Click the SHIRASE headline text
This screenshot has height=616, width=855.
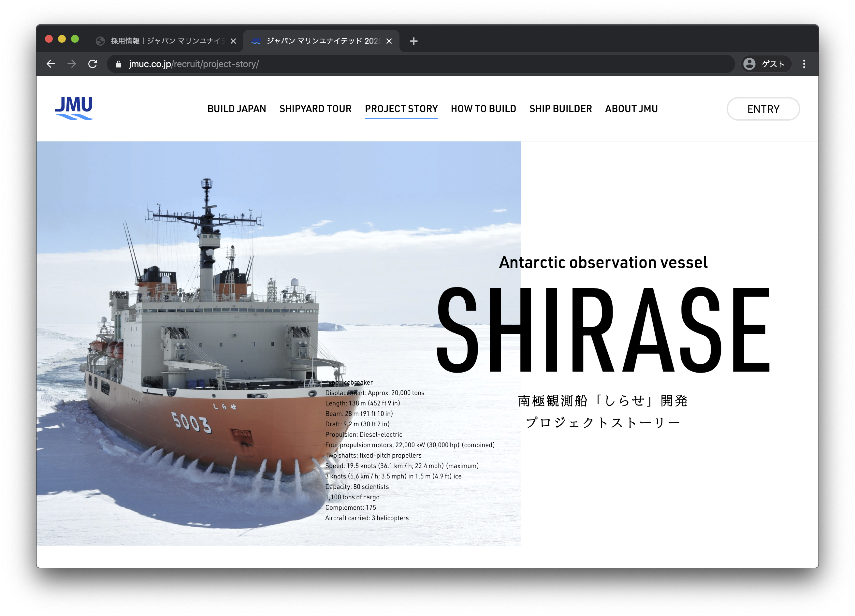pos(603,330)
